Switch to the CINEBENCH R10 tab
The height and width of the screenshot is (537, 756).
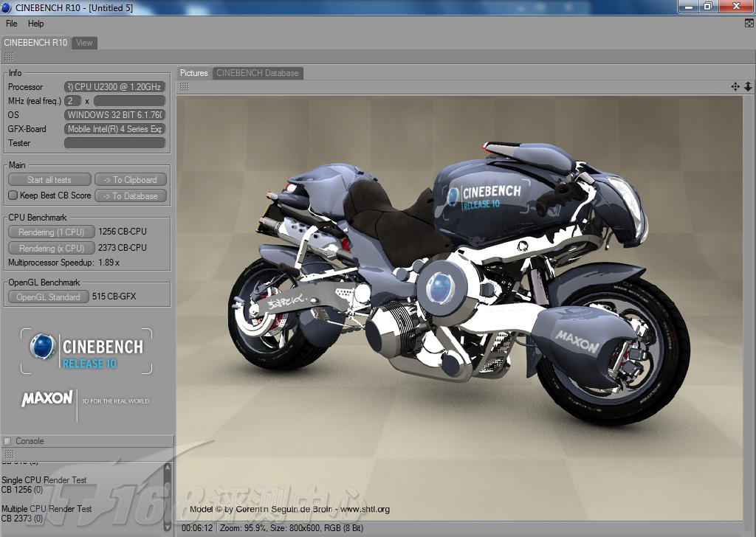click(x=35, y=43)
